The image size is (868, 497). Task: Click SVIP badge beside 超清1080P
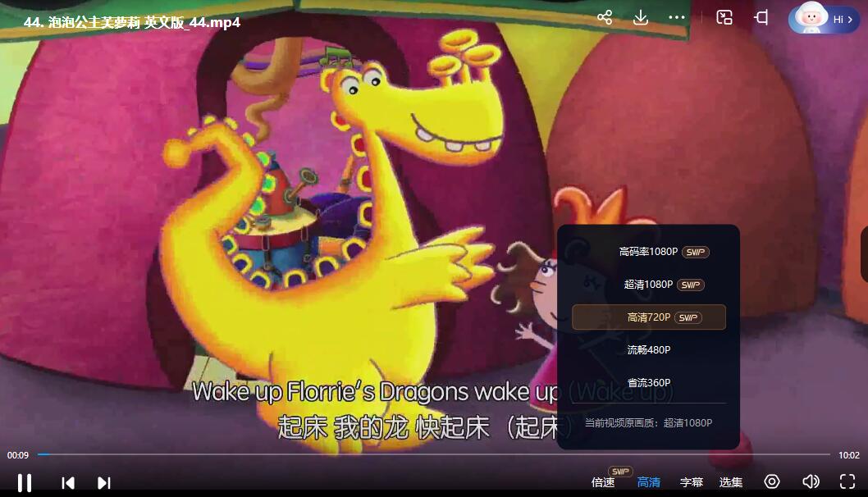690,285
